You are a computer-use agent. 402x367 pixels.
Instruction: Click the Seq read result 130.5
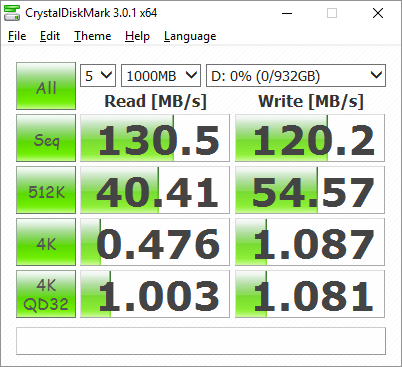pos(155,138)
